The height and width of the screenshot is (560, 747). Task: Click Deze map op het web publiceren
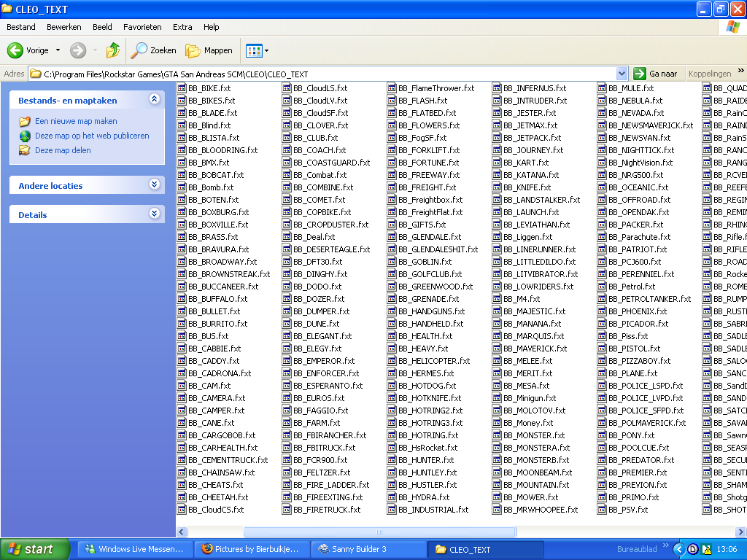click(92, 136)
